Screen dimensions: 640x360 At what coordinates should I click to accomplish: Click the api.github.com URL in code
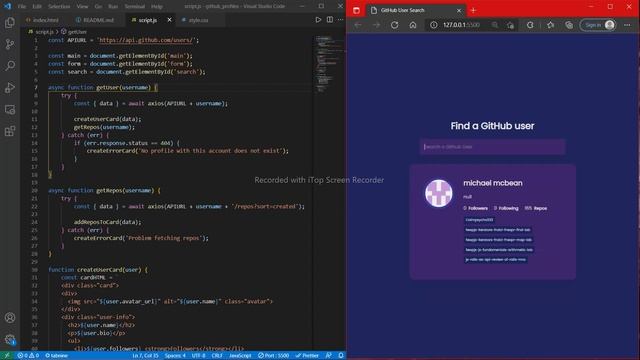[x=146, y=40]
